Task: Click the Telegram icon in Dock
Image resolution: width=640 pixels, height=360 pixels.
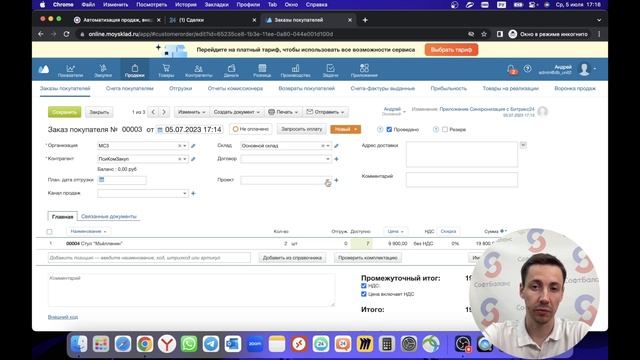Action: tap(211, 344)
